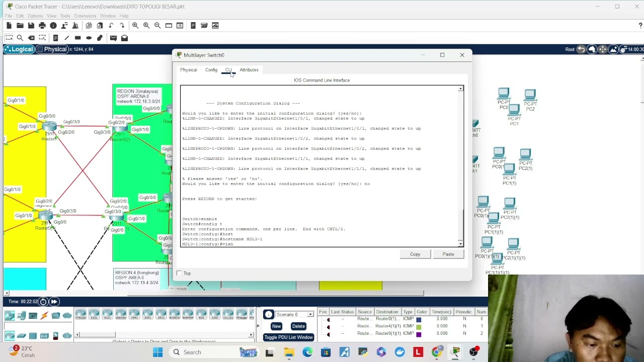Zoom out on workspace

pos(157,26)
